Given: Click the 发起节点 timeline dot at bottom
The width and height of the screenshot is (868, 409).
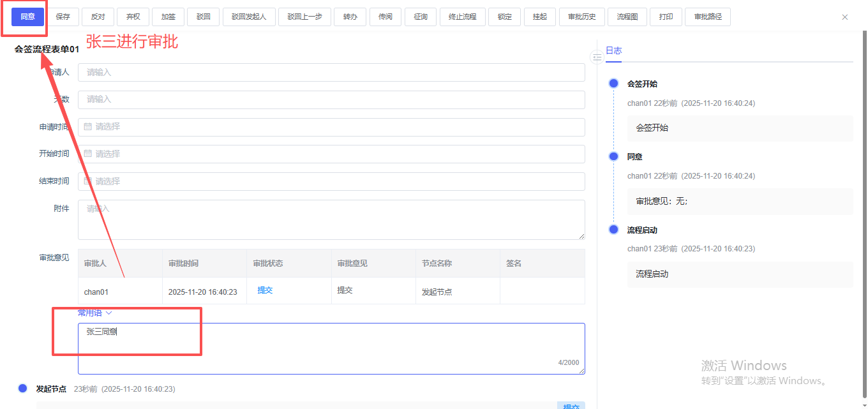Looking at the screenshot, I should (x=23, y=388).
